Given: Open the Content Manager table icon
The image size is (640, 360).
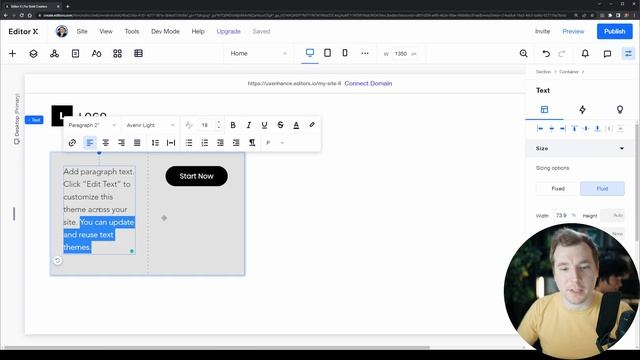Looking at the screenshot, I should tap(138, 53).
